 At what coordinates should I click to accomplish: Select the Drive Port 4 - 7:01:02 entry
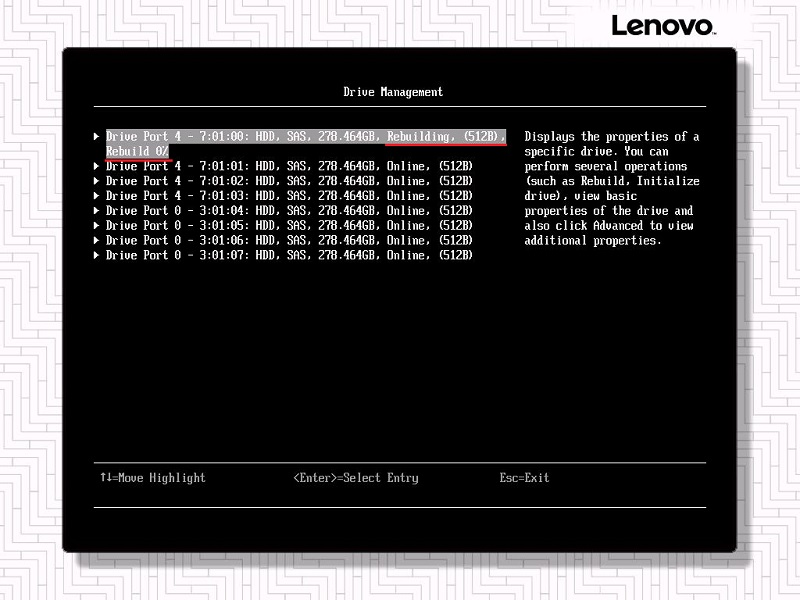(x=289, y=181)
